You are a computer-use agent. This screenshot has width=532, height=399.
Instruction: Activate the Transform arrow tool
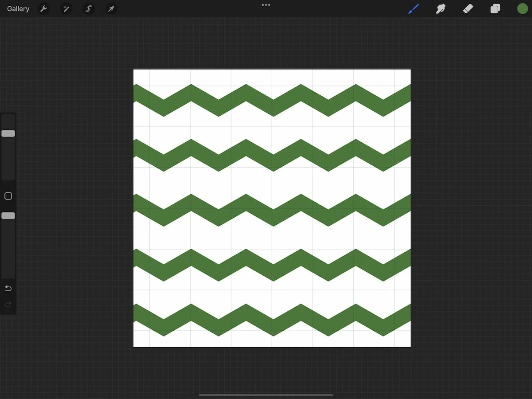point(111,9)
